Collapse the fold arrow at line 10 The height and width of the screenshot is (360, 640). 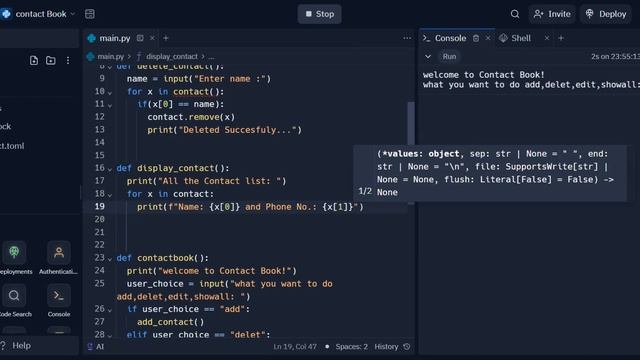[x=110, y=93]
